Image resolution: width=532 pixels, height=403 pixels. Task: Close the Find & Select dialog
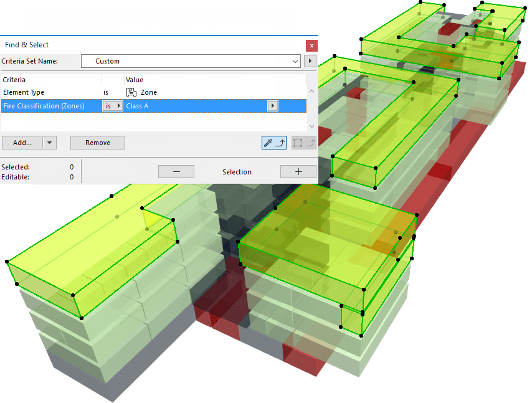point(311,45)
